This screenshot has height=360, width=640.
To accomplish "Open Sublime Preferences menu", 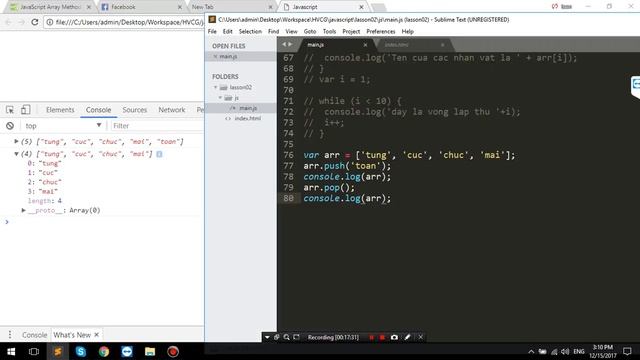I will click(x=381, y=31).
